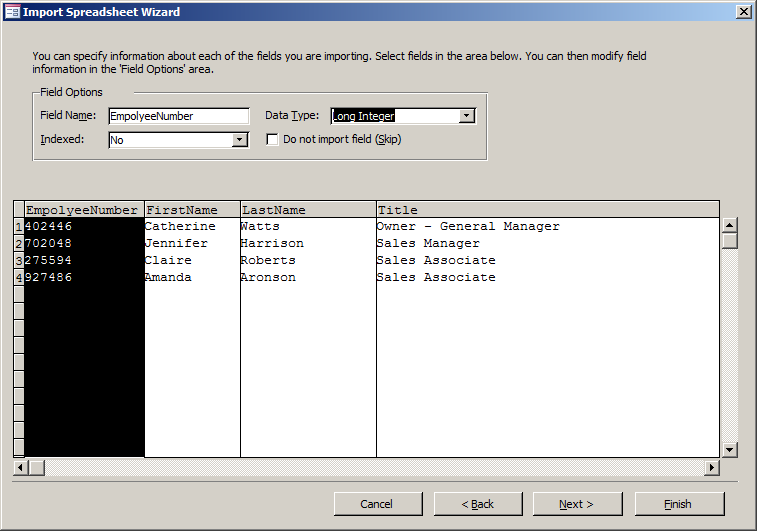Go back with the Back button
The width and height of the screenshot is (757, 531).
478,504
